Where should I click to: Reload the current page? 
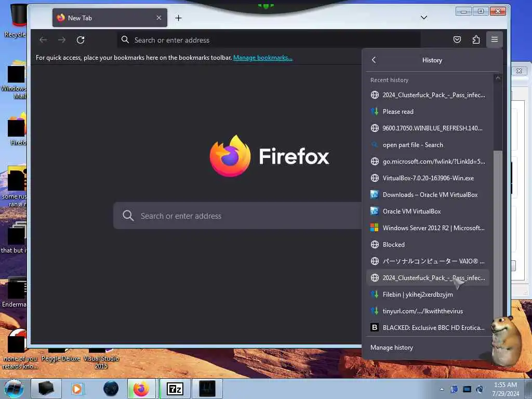[x=81, y=40]
